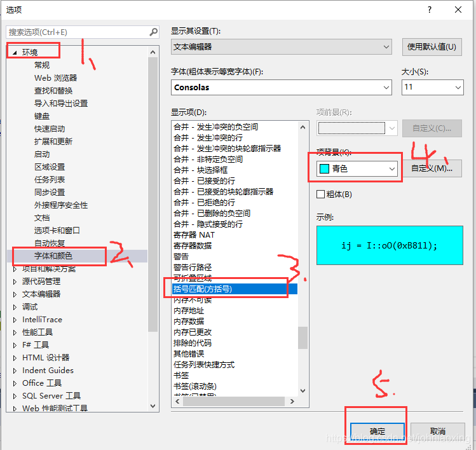Select 键盘 settings item
476x450 pixels.
click(x=42, y=116)
